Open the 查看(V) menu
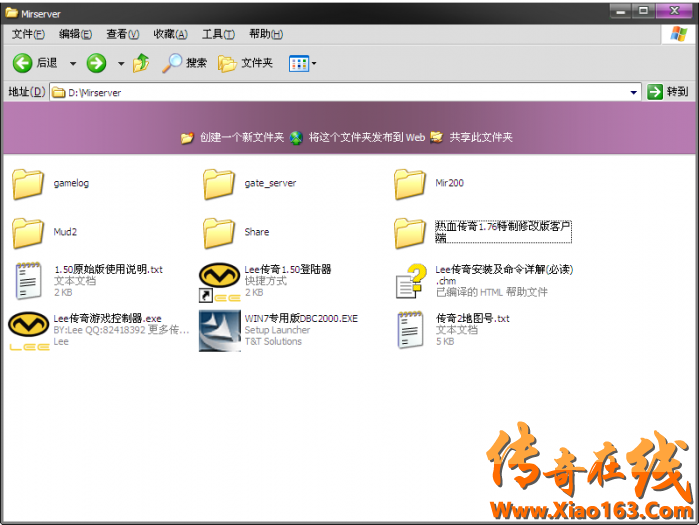Image resolution: width=699 pixels, height=525 pixels. [x=123, y=34]
